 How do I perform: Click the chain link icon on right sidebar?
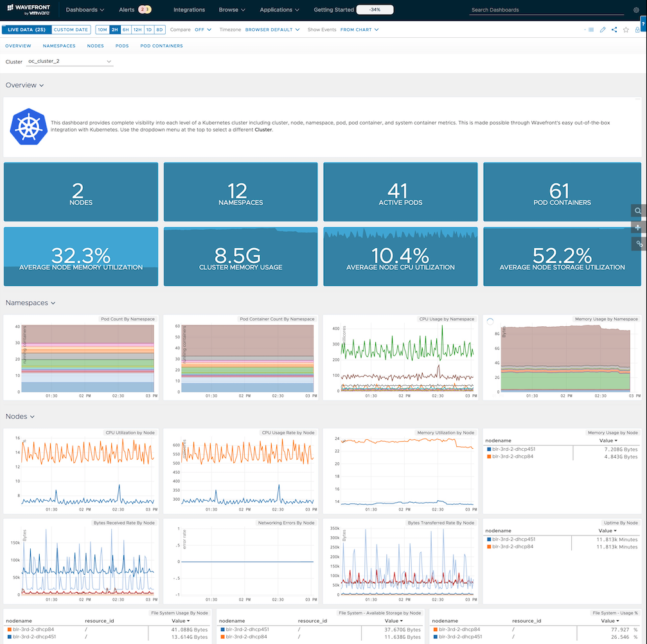coord(638,243)
